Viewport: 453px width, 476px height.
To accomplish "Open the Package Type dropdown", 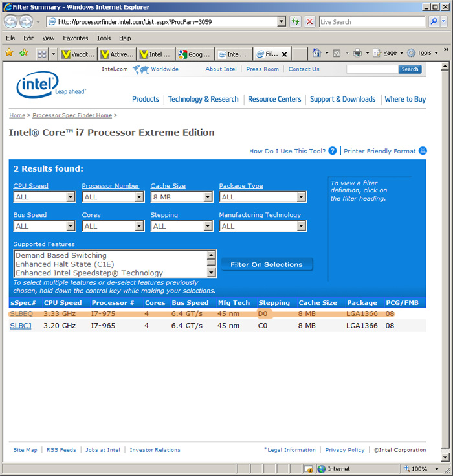I will click(263, 197).
